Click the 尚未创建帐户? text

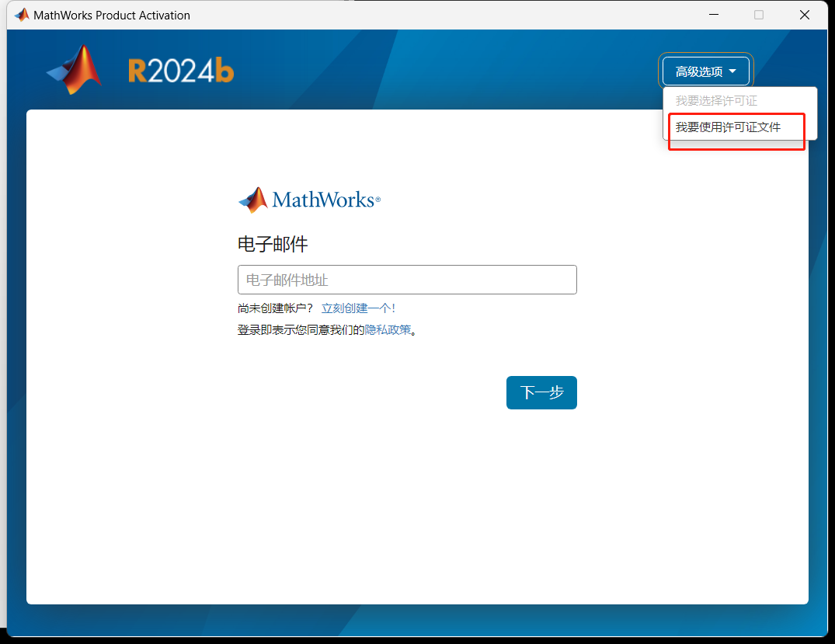click(x=275, y=308)
